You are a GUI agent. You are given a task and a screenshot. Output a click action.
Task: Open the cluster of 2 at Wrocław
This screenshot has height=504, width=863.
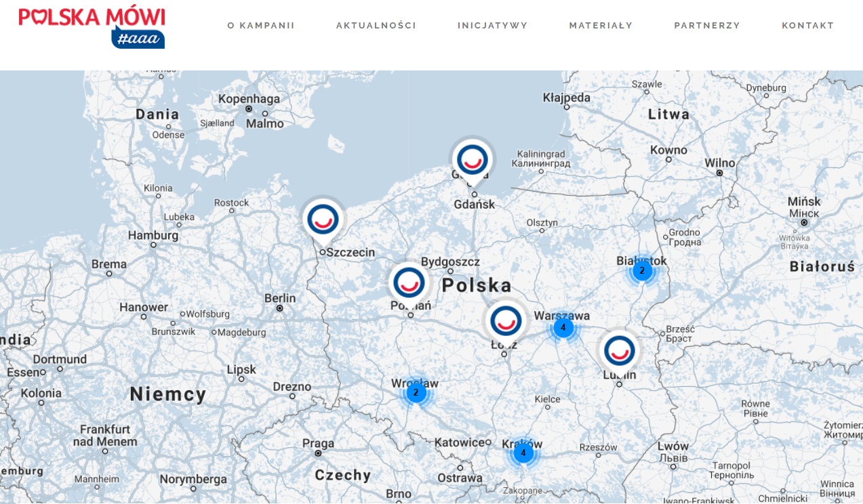pos(416,393)
